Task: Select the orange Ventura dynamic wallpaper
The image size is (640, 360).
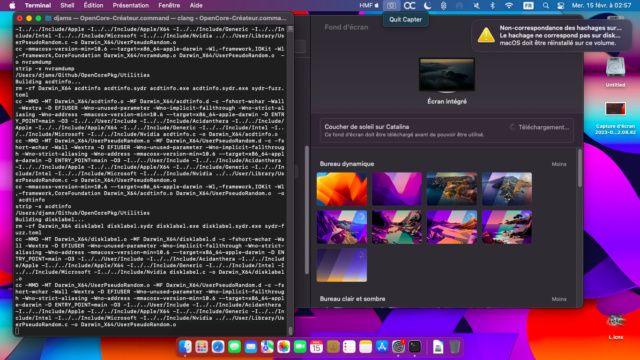Action: click(342, 189)
